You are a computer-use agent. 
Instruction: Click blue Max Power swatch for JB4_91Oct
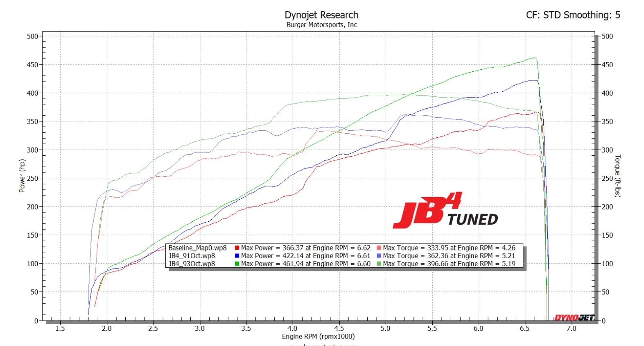[x=237, y=256]
